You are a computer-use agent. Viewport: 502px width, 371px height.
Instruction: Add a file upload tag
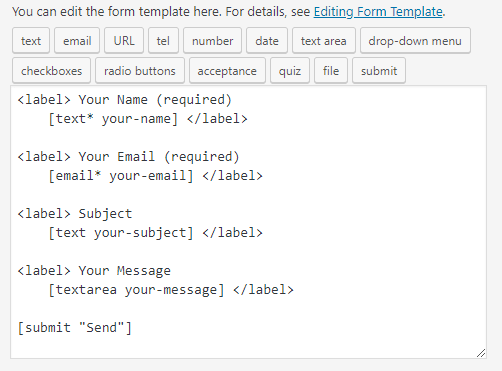pyautogui.click(x=331, y=71)
